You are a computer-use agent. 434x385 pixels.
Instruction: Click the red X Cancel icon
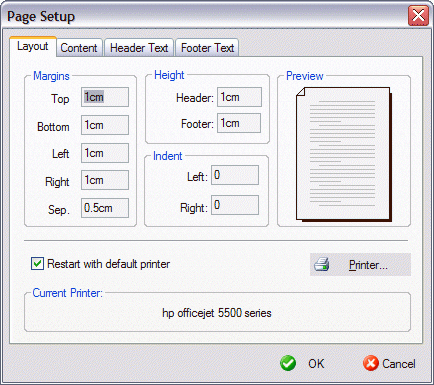point(371,363)
